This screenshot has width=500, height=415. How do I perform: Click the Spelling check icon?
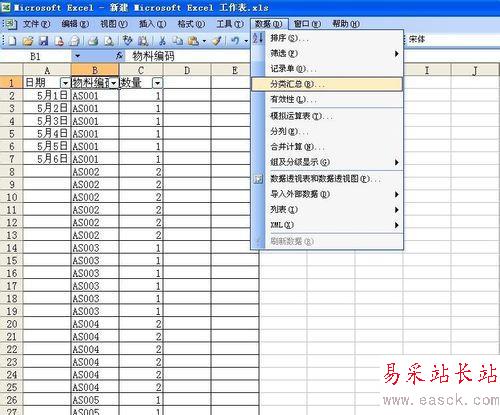[x=128, y=41]
